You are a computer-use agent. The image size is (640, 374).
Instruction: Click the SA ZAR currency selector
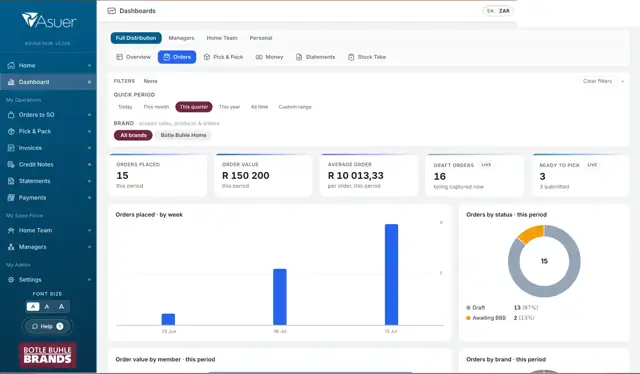tap(498, 11)
